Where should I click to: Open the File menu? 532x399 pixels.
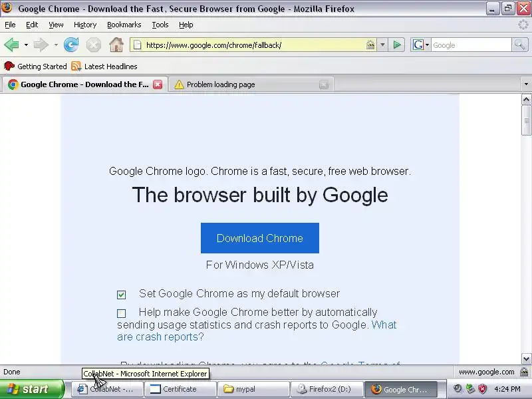(x=10, y=25)
